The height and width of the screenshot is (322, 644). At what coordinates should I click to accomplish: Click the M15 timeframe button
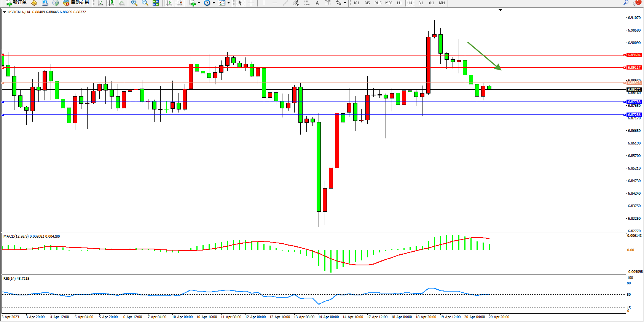pyautogui.click(x=378, y=3)
